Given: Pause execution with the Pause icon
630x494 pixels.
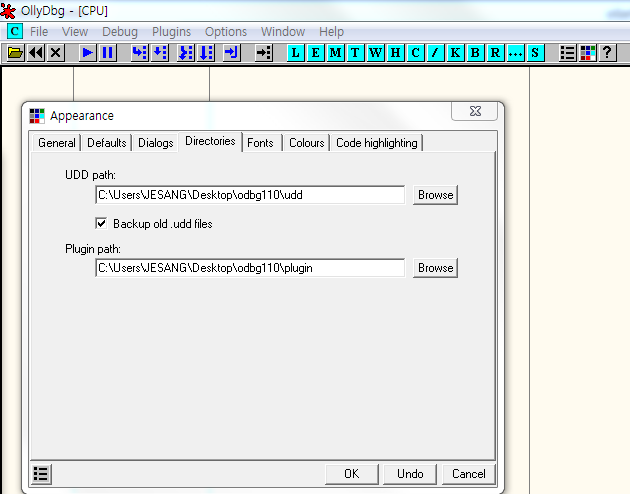Looking at the screenshot, I should [107, 53].
